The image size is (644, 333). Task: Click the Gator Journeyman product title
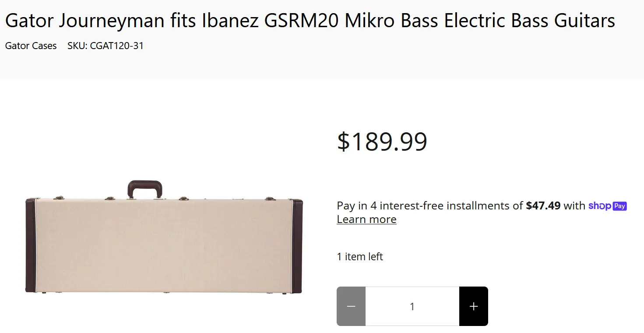coord(310,20)
